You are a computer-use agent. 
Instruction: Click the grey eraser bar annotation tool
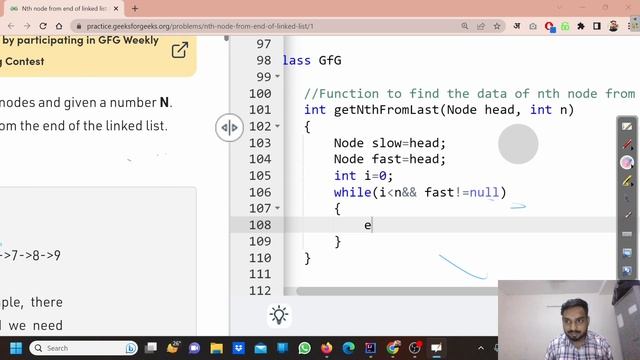pyautogui.click(x=627, y=234)
